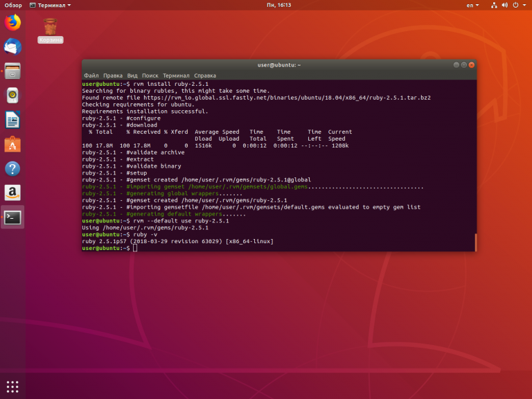Launch Thunderbird mail from the dock
The width and height of the screenshot is (532, 399).
tap(12, 47)
